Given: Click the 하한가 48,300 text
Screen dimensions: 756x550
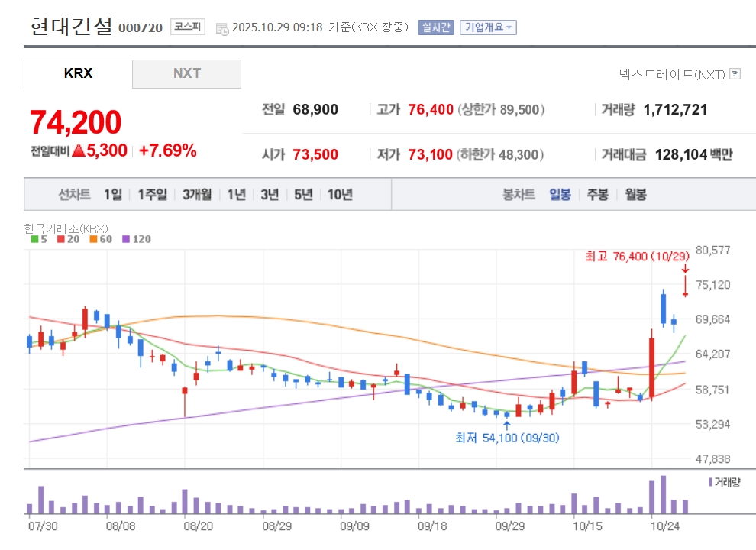Looking at the screenshot, I should pos(499,154).
